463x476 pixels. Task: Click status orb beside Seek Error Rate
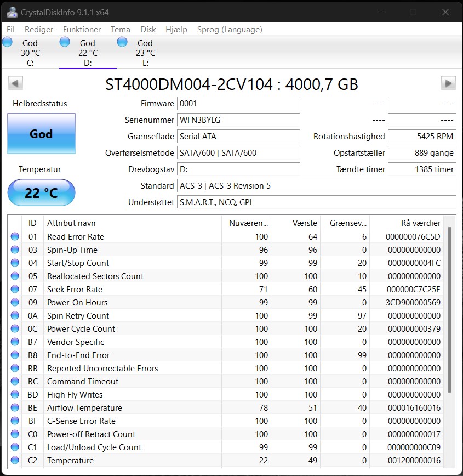pyautogui.click(x=14, y=290)
